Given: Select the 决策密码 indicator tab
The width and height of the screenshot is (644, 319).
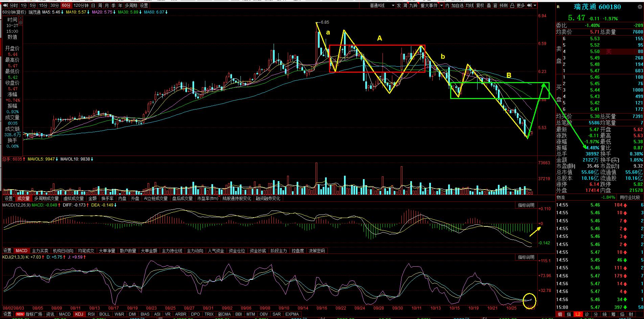Looking at the screenshot, I should (317, 251).
